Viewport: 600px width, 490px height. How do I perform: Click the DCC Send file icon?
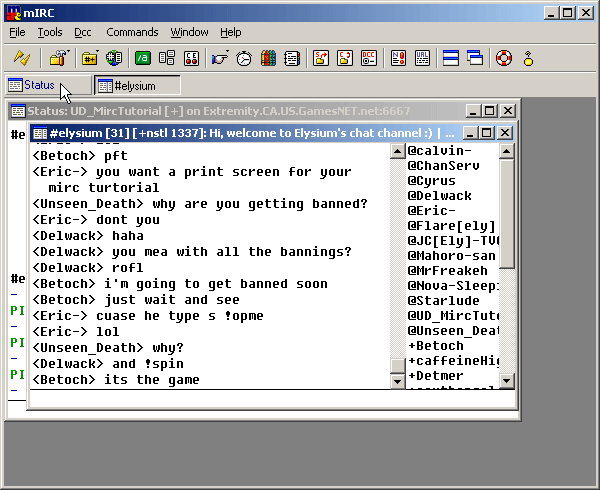(321, 58)
